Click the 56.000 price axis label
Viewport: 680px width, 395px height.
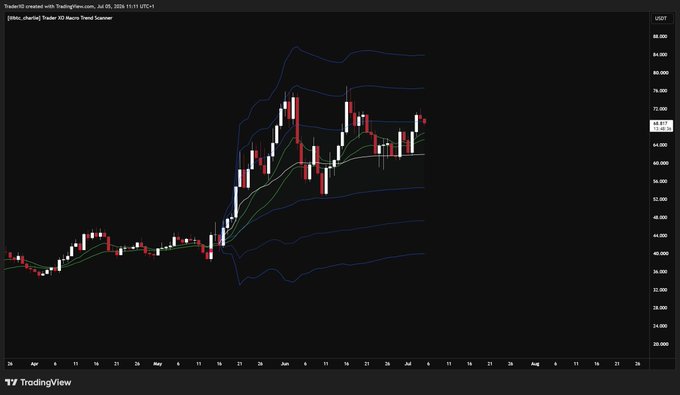coord(660,181)
